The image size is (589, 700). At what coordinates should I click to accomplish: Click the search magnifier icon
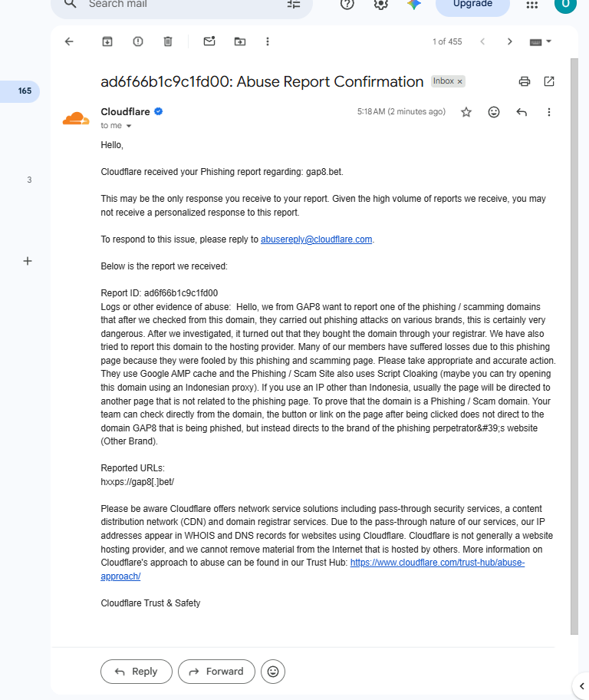pos(70,4)
